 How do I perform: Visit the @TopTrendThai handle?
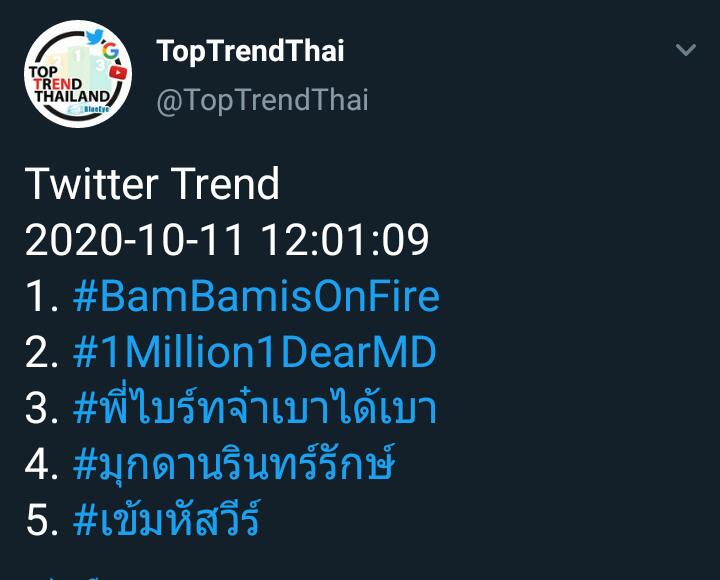click(262, 100)
